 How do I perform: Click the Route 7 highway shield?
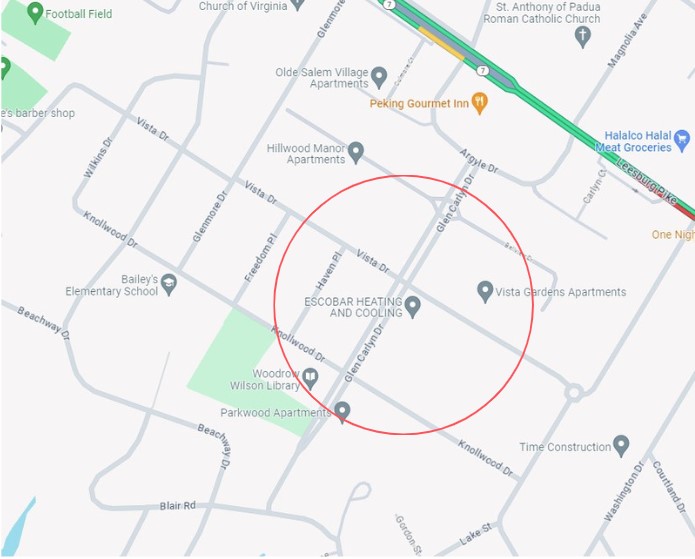click(x=483, y=70)
